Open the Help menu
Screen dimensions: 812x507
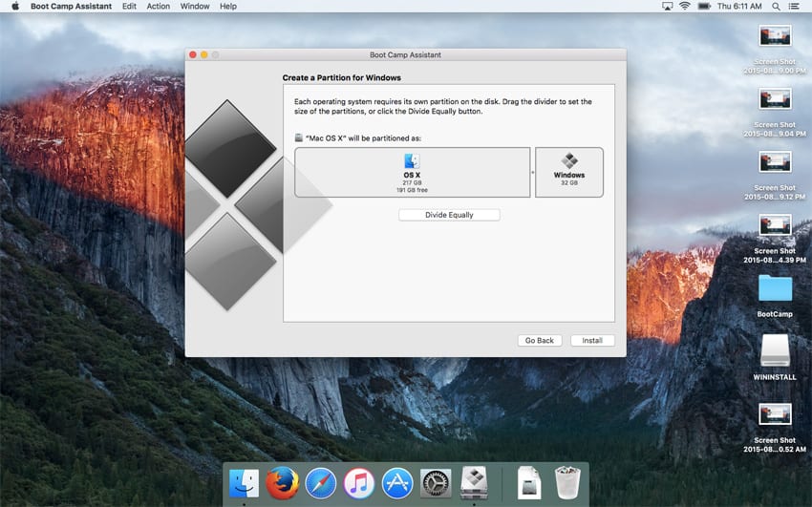pos(228,7)
